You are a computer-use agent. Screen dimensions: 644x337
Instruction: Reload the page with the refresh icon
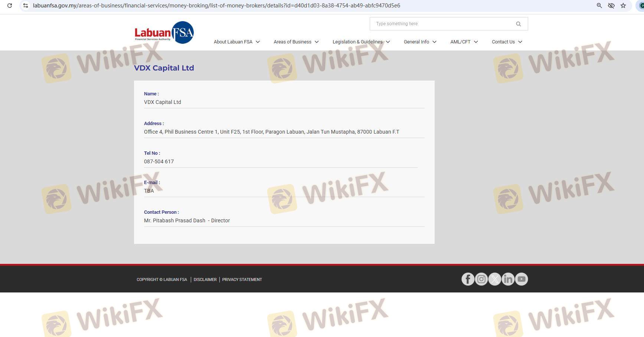coord(10,6)
